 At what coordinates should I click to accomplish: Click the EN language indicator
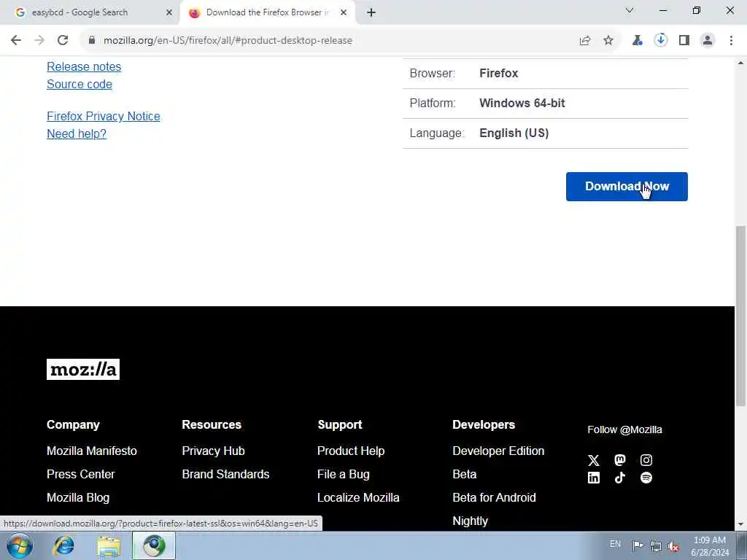615,544
